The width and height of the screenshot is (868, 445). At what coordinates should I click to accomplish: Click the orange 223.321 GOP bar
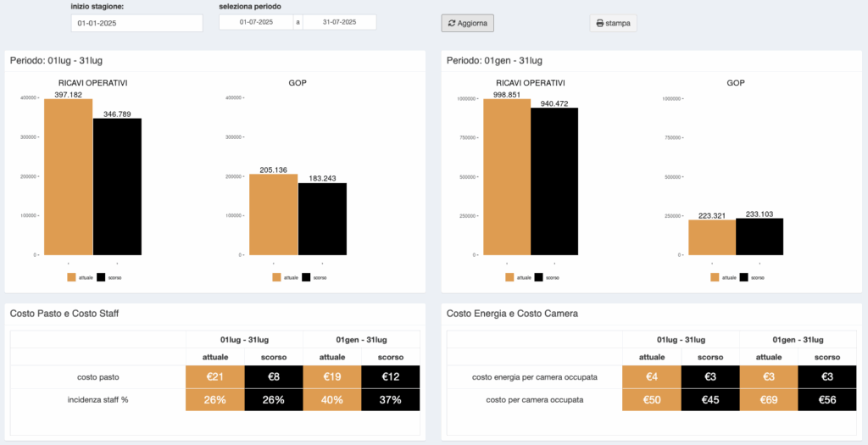point(711,236)
